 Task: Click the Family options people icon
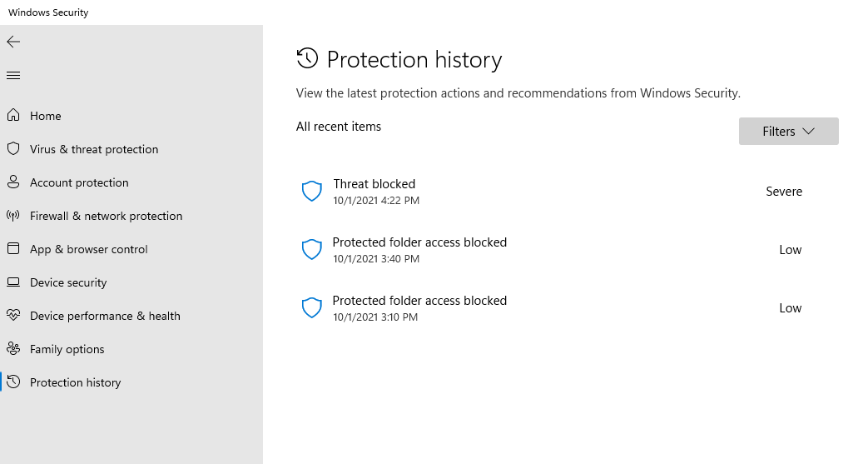pyautogui.click(x=13, y=349)
